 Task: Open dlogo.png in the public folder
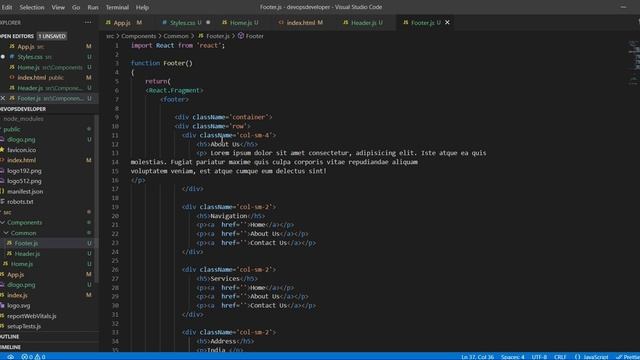click(x=21, y=140)
